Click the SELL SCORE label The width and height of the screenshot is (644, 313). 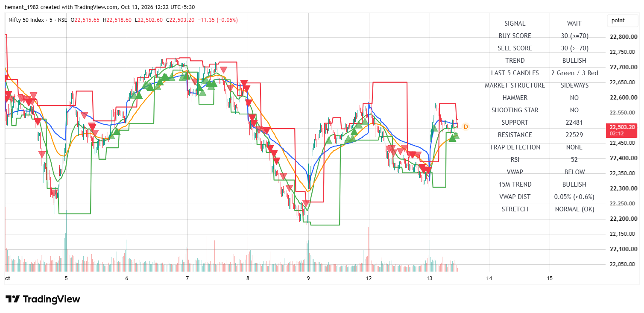point(515,48)
